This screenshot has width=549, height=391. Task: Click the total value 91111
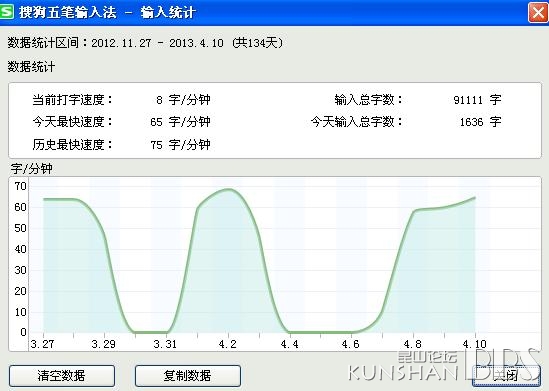(468, 100)
